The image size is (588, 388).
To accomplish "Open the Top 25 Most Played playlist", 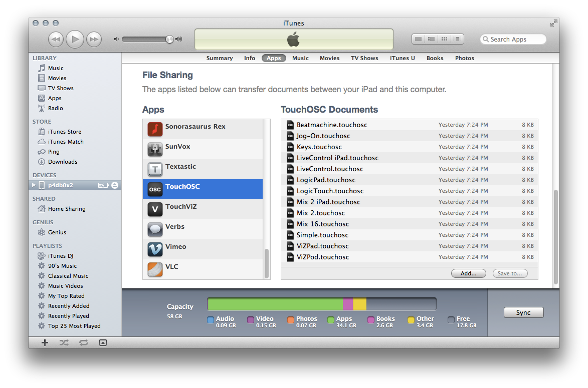I will coord(75,326).
